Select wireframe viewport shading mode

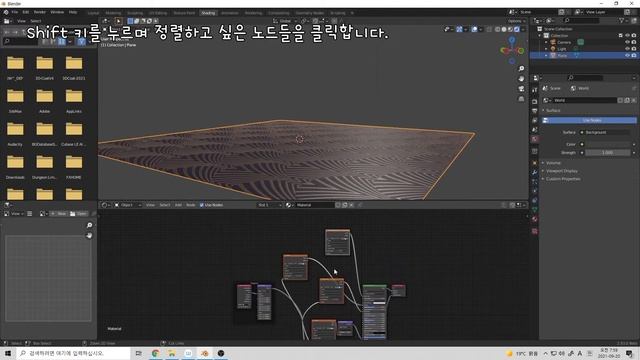click(498, 29)
